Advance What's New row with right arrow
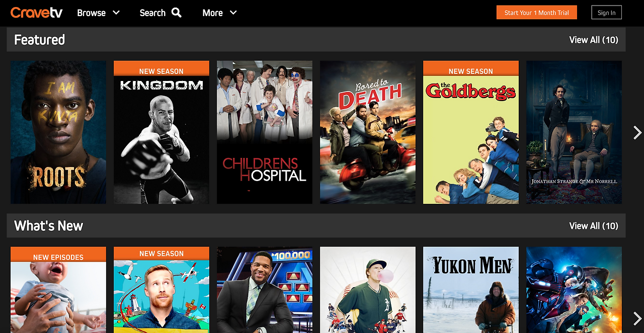 [637, 318]
